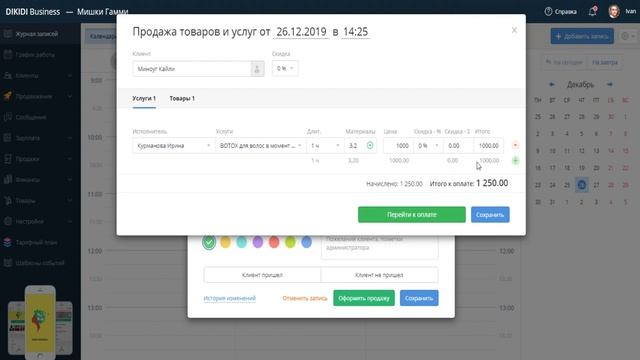Open the Шаблоны событий sidebar icon
Image resolution: width=640 pixels, height=360 pixels.
[x=8, y=263]
